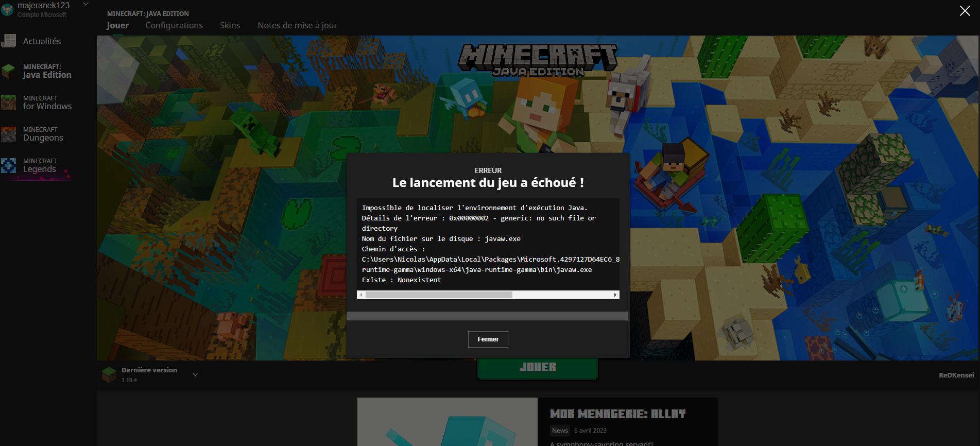Open the Actualités news icon
980x446 pixels.
pos(9,41)
